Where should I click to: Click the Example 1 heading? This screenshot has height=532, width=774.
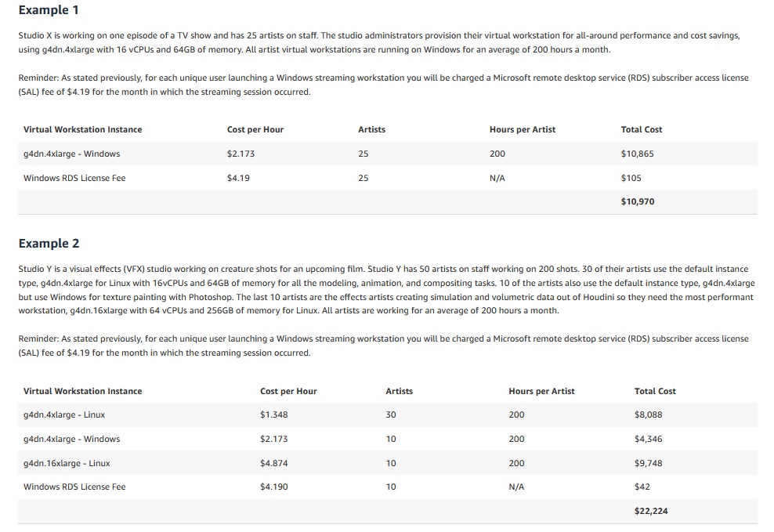coord(49,11)
